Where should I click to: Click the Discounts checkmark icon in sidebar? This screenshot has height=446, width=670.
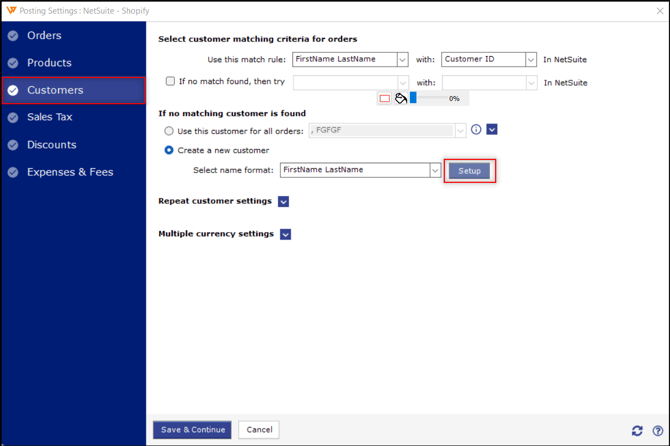click(13, 145)
